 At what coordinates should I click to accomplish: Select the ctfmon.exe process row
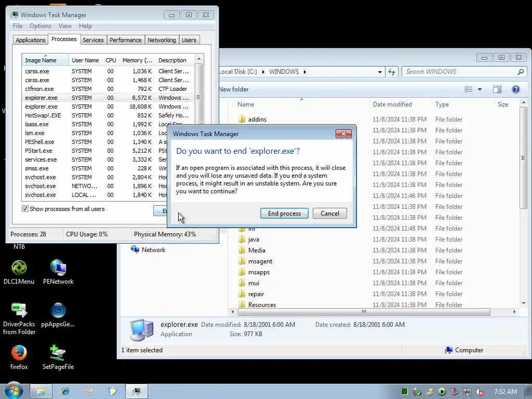[x=107, y=89]
